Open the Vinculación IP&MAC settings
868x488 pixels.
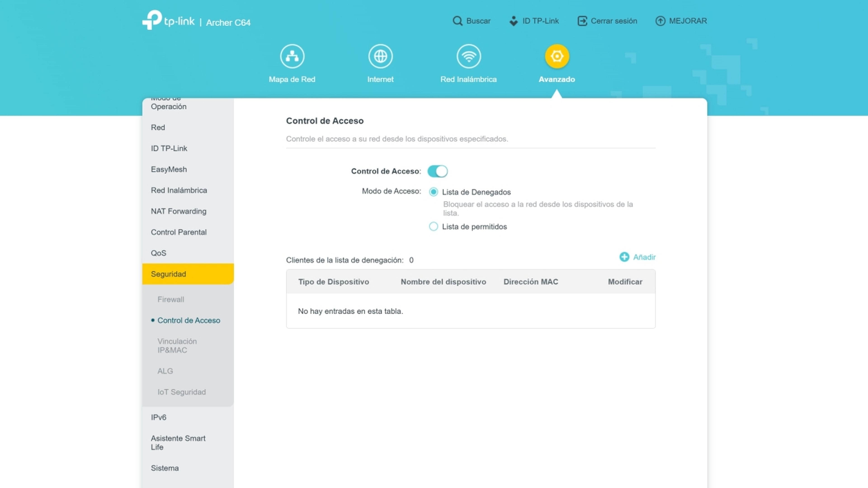click(177, 345)
